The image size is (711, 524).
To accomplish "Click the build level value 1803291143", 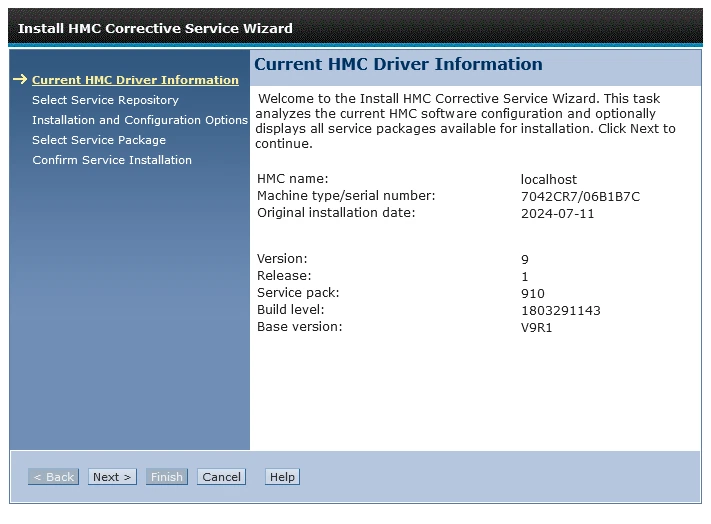I will point(561,311).
